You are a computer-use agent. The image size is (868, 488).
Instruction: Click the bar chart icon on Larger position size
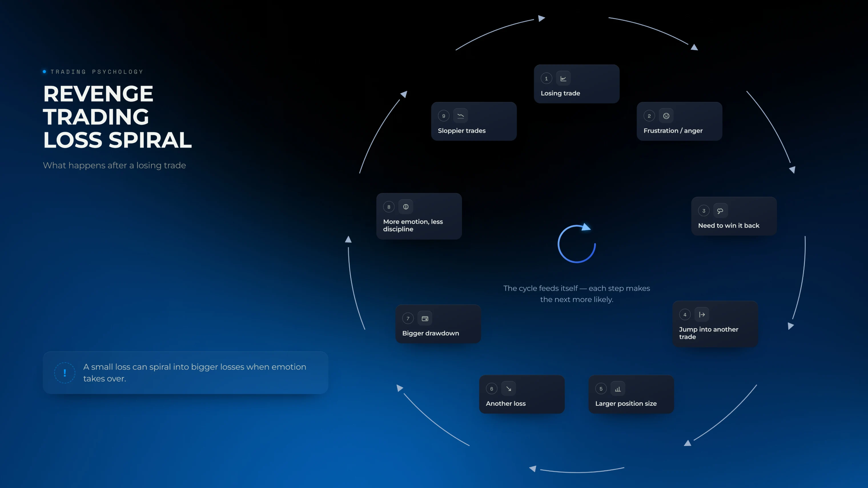pyautogui.click(x=618, y=389)
